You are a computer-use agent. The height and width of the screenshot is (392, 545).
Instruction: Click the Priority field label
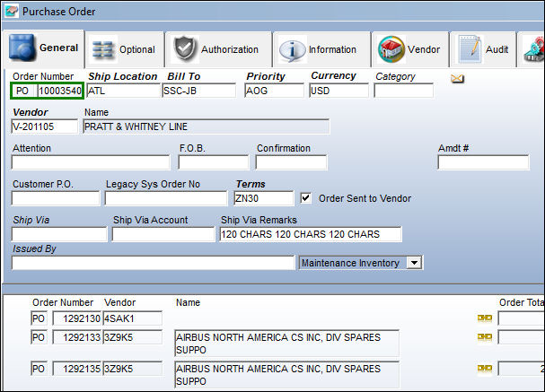tap(266, 76)
